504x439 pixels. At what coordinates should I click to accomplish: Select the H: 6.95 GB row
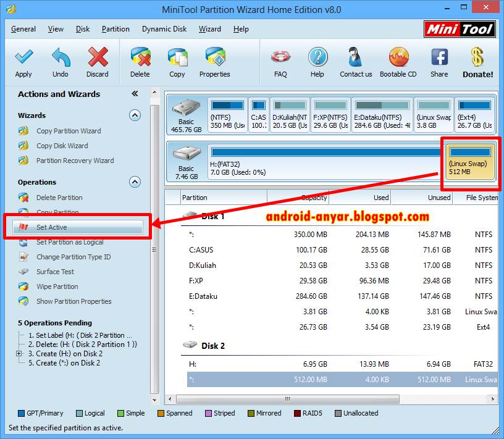tap(342, 364)
